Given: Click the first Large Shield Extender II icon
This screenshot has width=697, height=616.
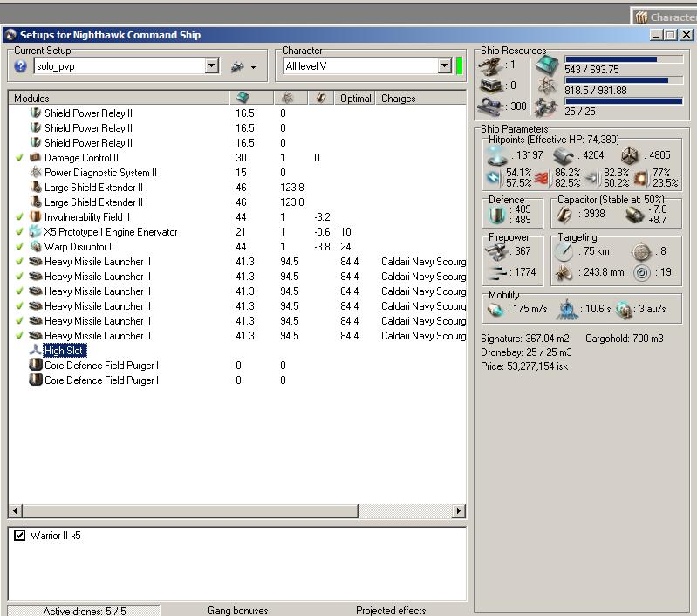Looking at the screenshot, I should [36, 188].
